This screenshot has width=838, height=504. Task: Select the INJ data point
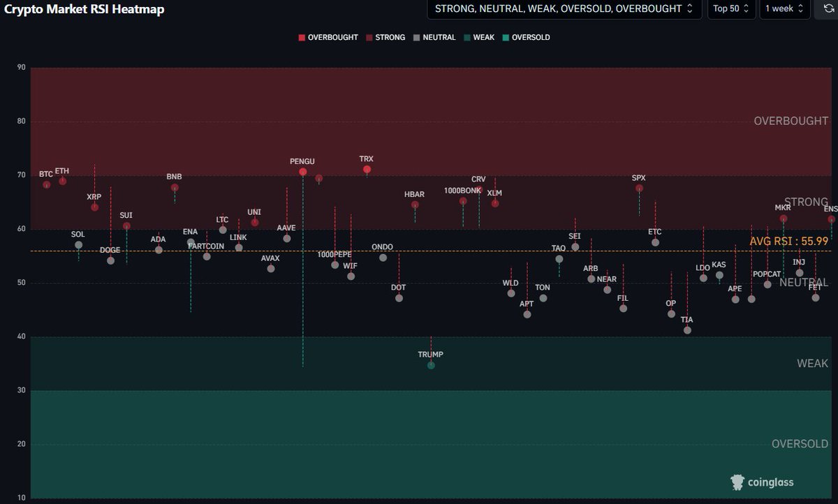(x=800, y=273)
